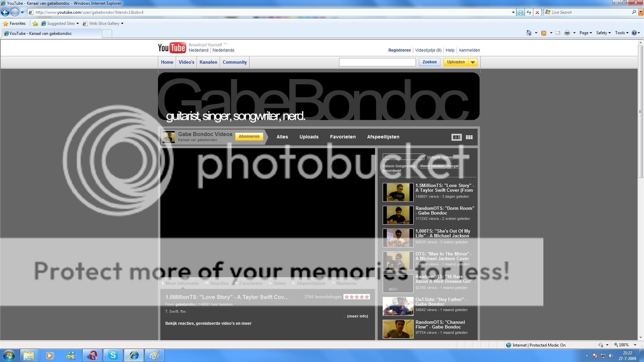Open a new blank tab
Screen dimensions: 644x362
pos(107,34)
